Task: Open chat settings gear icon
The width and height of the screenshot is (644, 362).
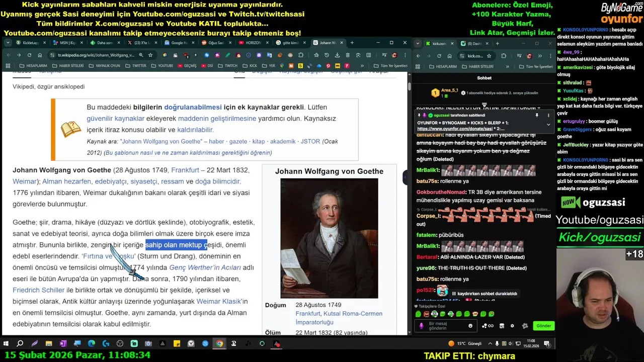Action: pyautogui.click(x=512, y=326)
